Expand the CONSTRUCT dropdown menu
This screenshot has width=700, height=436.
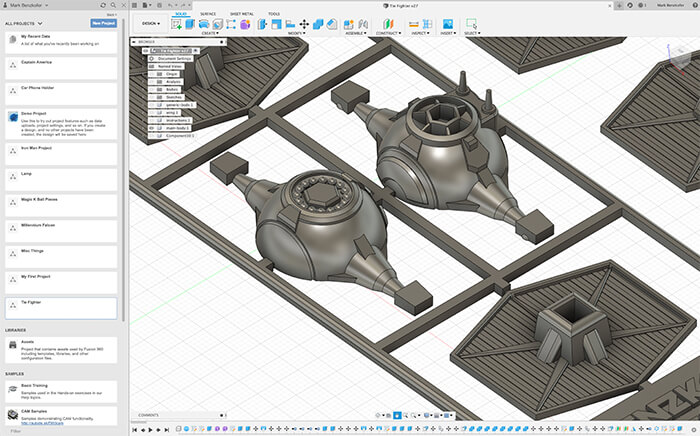tap(388, 33)
